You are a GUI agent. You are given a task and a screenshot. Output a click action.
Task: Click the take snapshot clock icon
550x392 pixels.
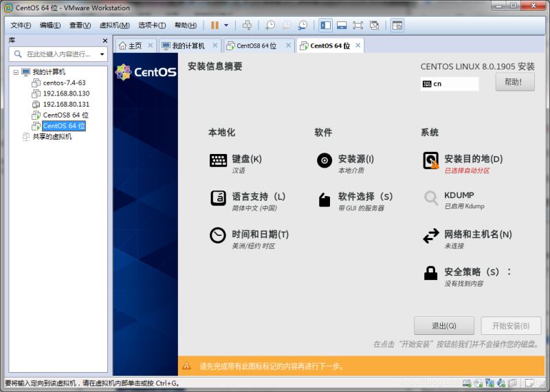270,25
